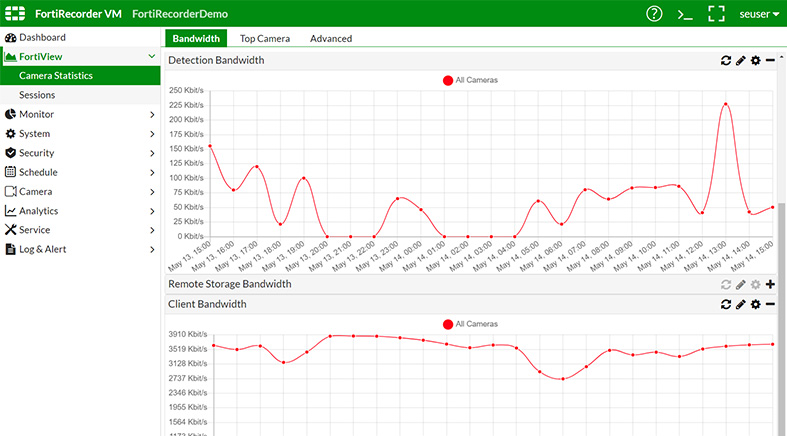This screenshot has width=787, height=436.
Task: Click the first Detection Bandwidth data point
Action: pos(210,146)
